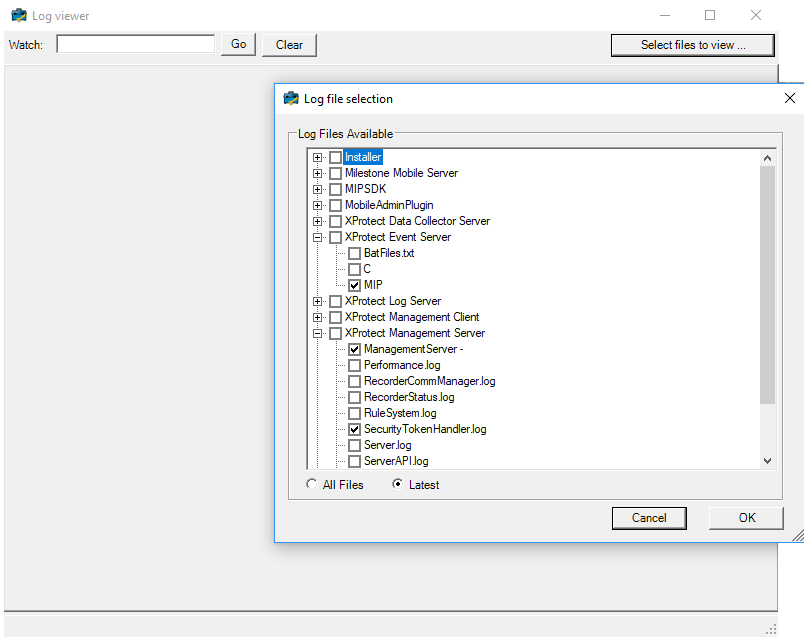Open Select files to view
804x637 pixels.
(x=693, y=45)
